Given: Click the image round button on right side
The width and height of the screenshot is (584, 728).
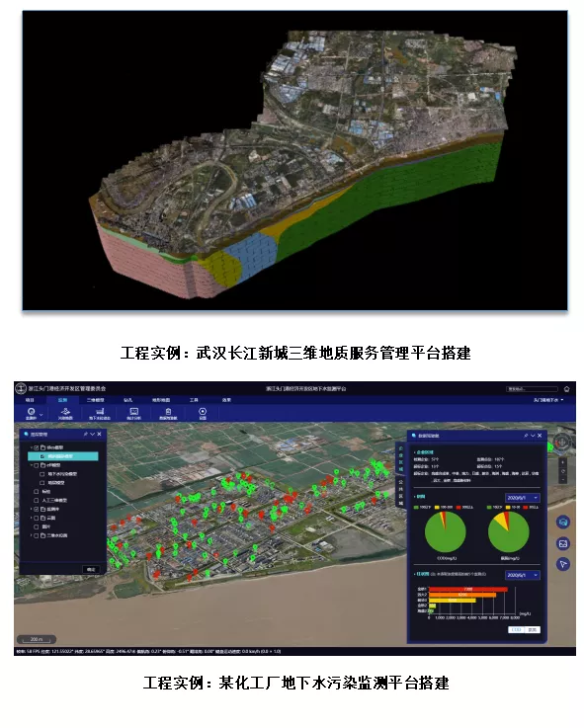Looking at the screenshot, I should tap(563, 543).
